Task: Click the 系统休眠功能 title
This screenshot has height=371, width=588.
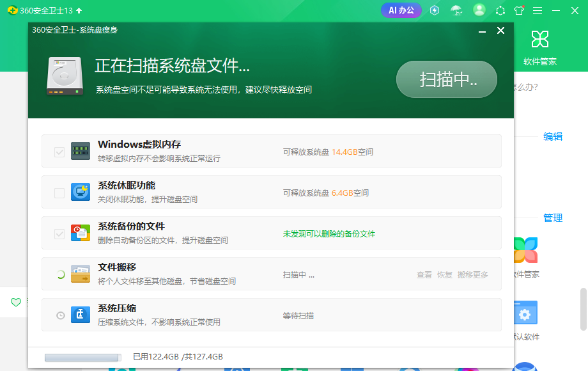Action: tap(127, 185)
